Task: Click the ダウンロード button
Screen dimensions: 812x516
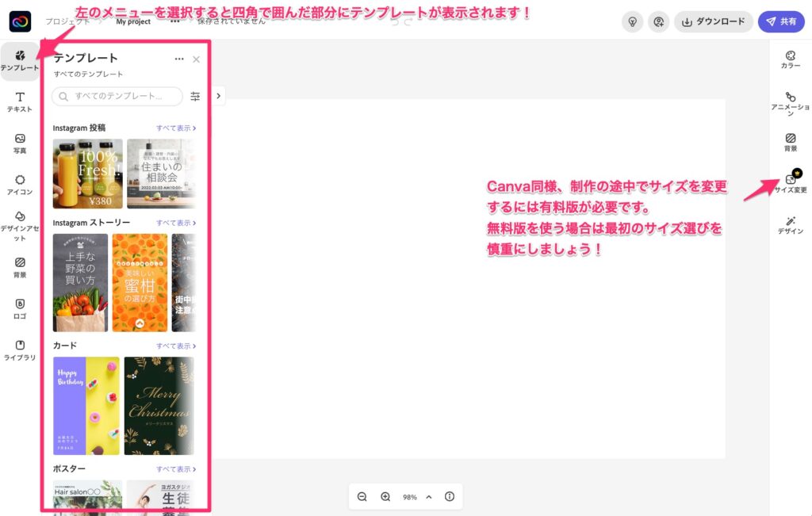Action: tap(713, 21)
